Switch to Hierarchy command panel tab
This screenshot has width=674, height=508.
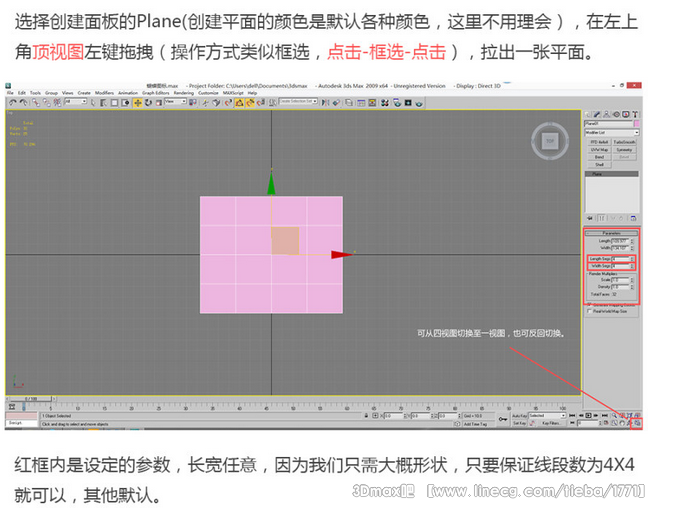point(607,114)
